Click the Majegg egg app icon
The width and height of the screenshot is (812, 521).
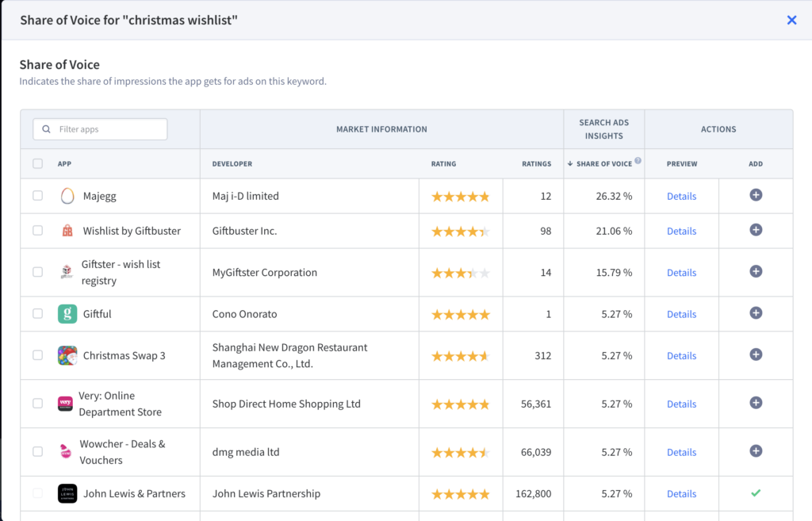click(67, 196)
